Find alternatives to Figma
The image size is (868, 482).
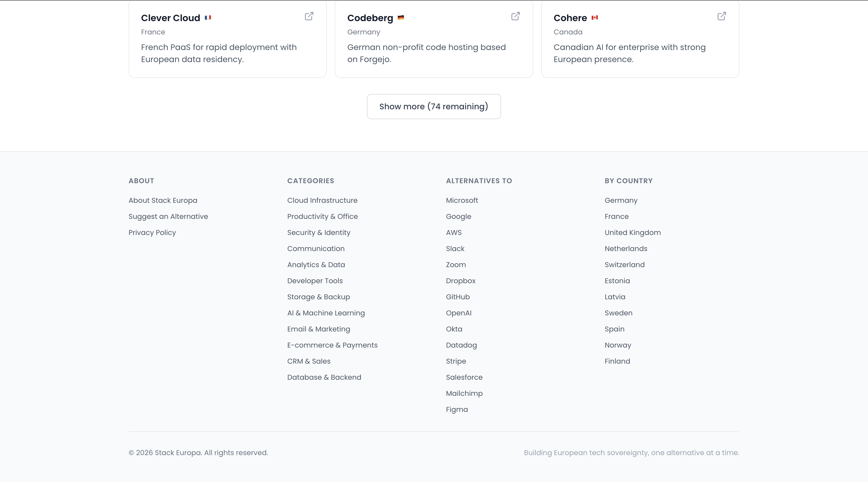457,410
